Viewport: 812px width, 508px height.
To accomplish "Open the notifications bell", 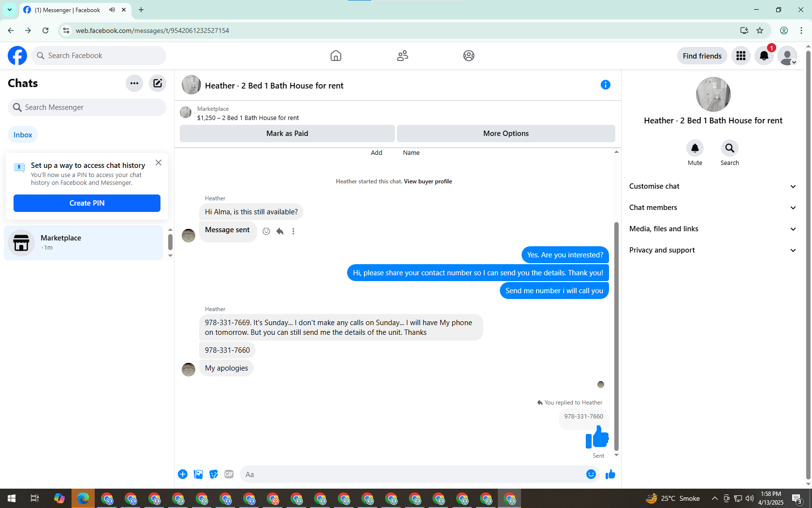I will tap(764, 56).
